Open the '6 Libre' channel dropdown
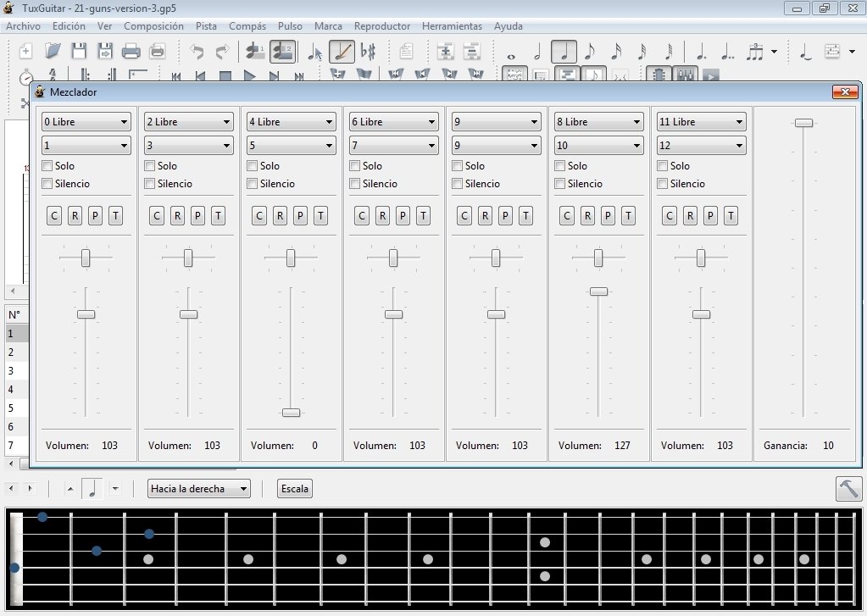The height and width of the screenshot is (616, 867). pyautogui.click(x=394, y=122)
